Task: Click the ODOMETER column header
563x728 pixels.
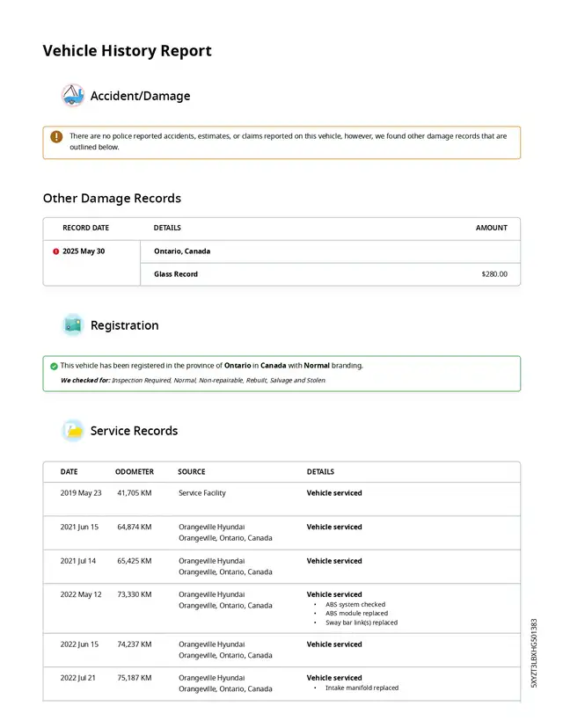Action: (x=134, y=472)
